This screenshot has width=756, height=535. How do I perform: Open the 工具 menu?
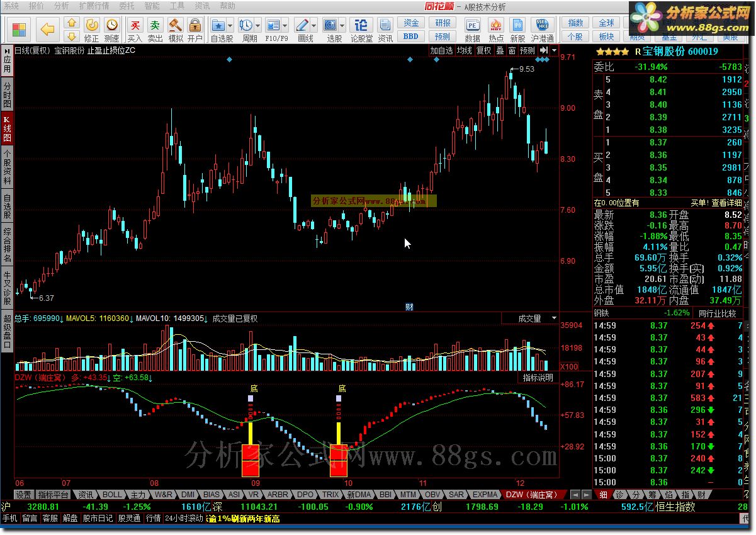coord(177,5)
